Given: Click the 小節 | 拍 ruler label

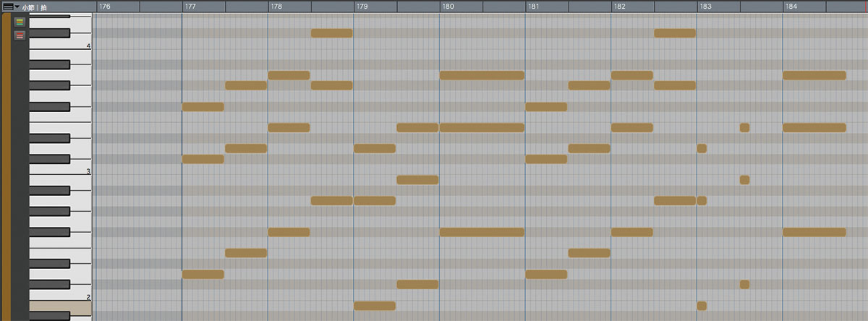Looking at the screenshot, I should [34, 7].
